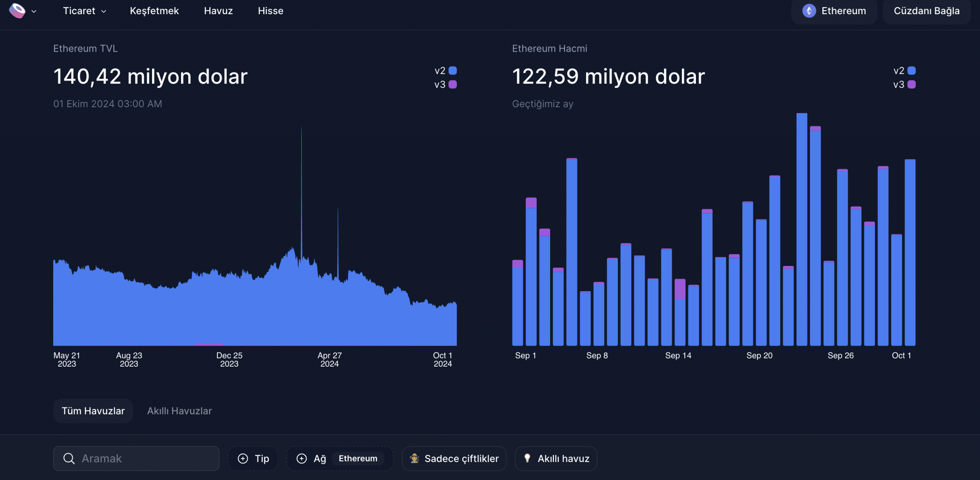Viewport: 980px width, 480px height.
Task: Click the Apr 27 2024 axis label
Action: (x=330, y=359)
